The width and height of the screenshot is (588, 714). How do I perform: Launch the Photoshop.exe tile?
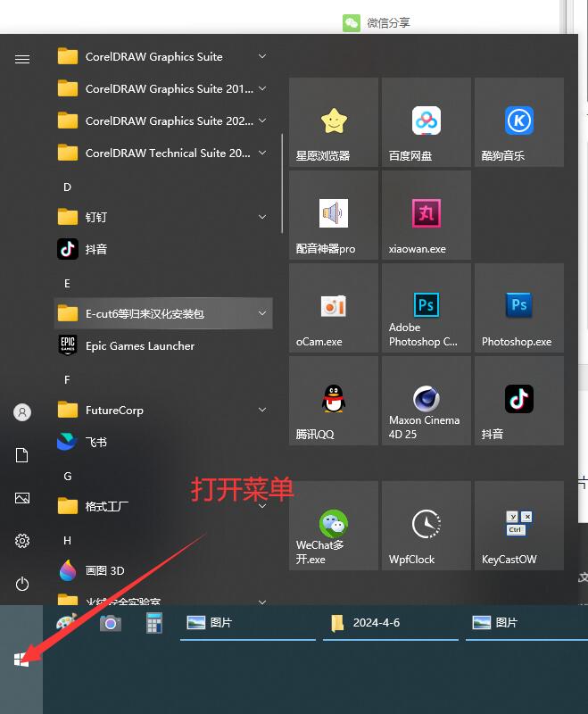[x=519, y=308]
